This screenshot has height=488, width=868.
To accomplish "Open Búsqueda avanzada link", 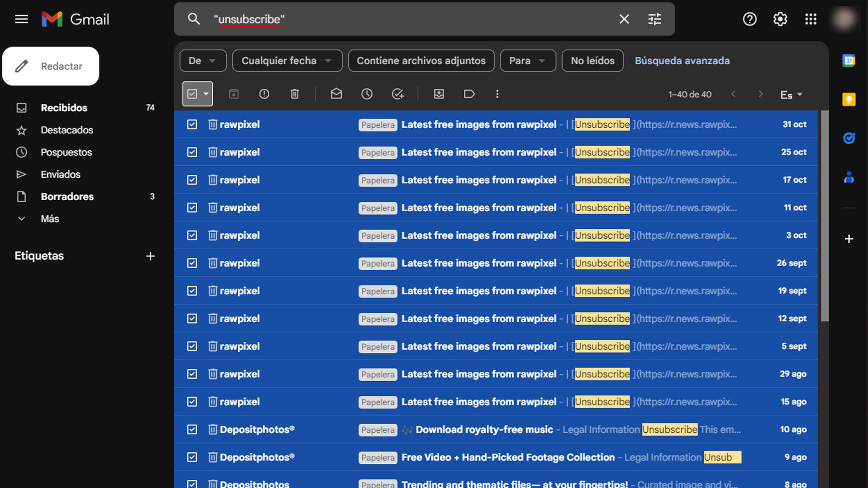I will pos(682,61).
